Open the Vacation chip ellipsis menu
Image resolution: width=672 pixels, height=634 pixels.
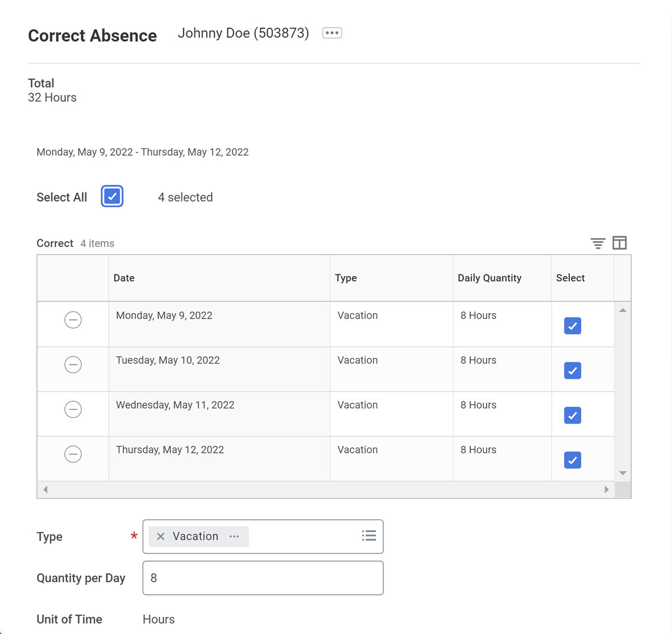pos(234,537)
